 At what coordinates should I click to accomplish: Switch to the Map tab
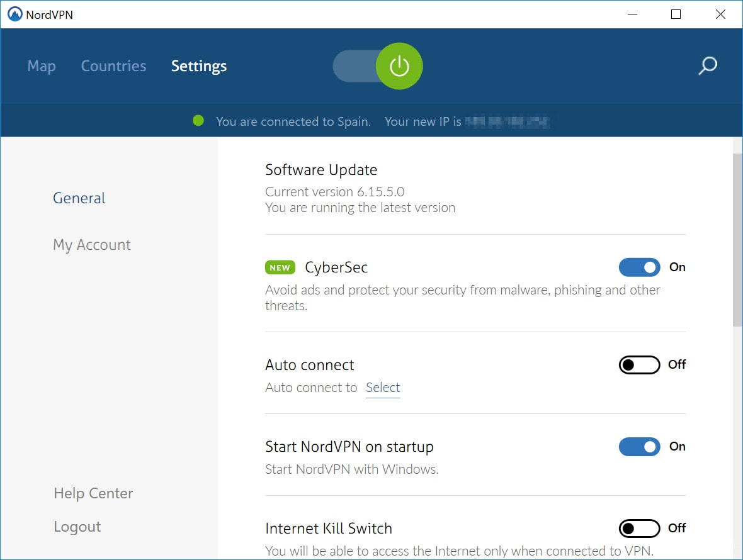(42, 66)
